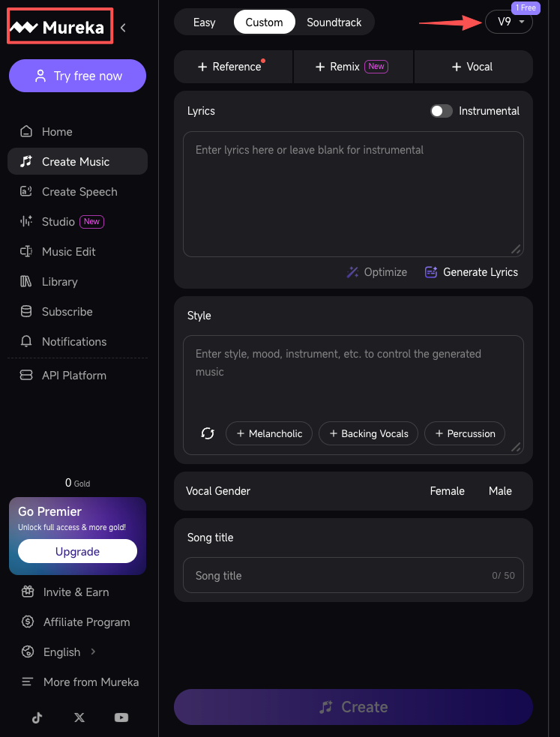Select Female vocal gender
560x737 pixels.
point(447,491)
